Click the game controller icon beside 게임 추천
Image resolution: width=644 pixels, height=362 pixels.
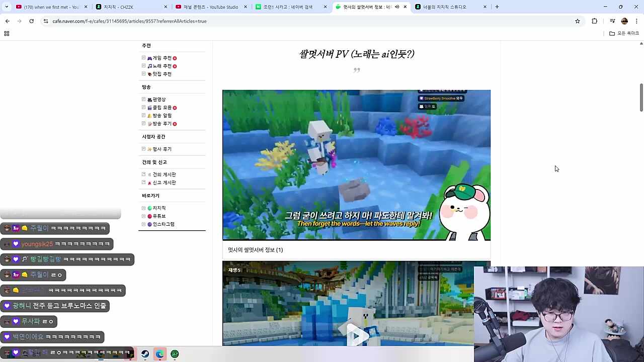click(149, 58)
